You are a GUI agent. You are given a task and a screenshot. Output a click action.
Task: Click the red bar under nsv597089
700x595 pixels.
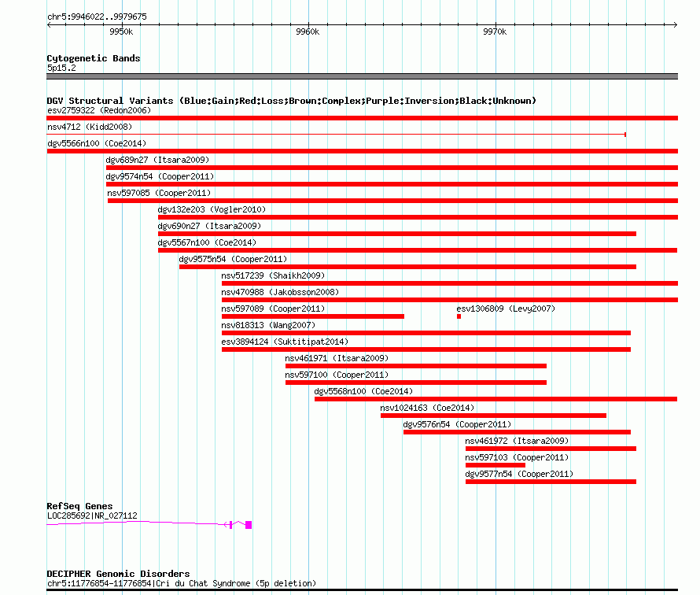tap(312, 316)
